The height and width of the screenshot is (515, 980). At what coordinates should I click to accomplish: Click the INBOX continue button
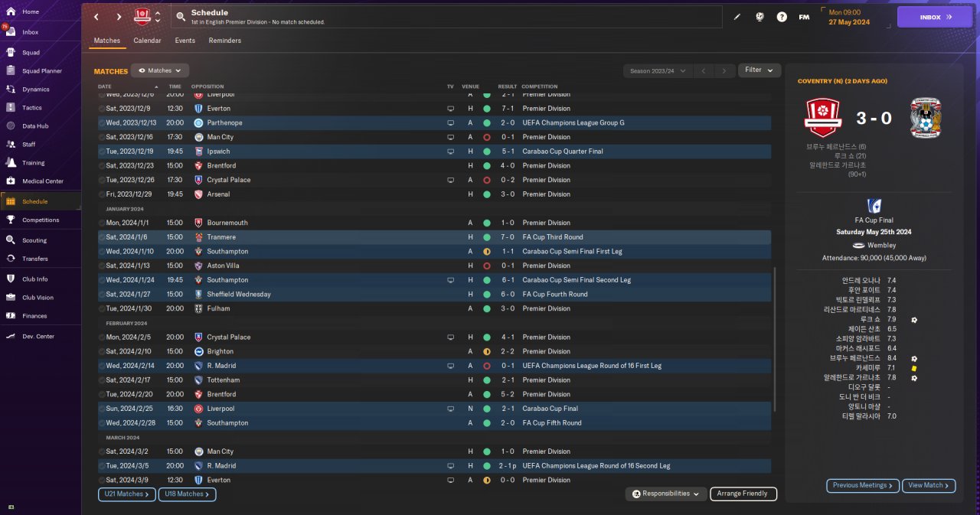point(934,17)
